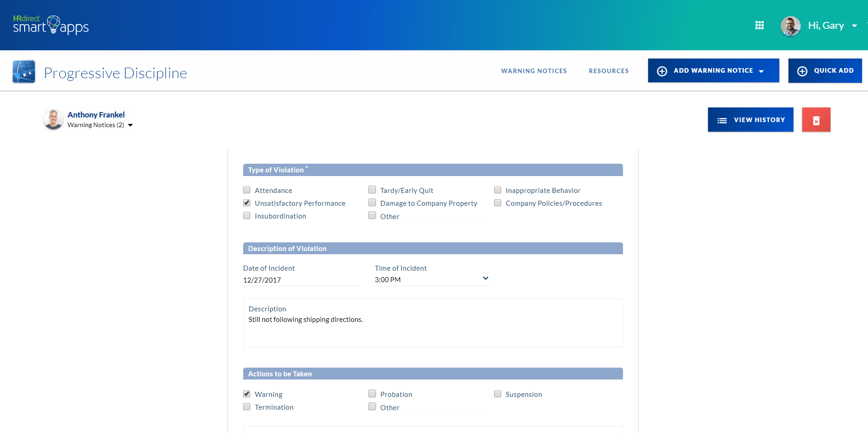Click the Quick Add button

pos(825,71)
